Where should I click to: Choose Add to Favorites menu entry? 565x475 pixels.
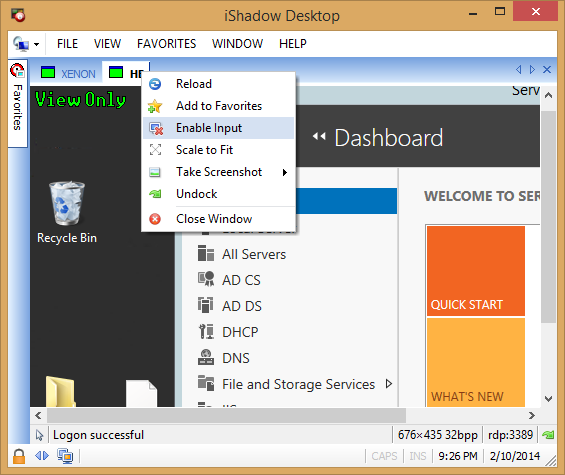coord(218,106)
